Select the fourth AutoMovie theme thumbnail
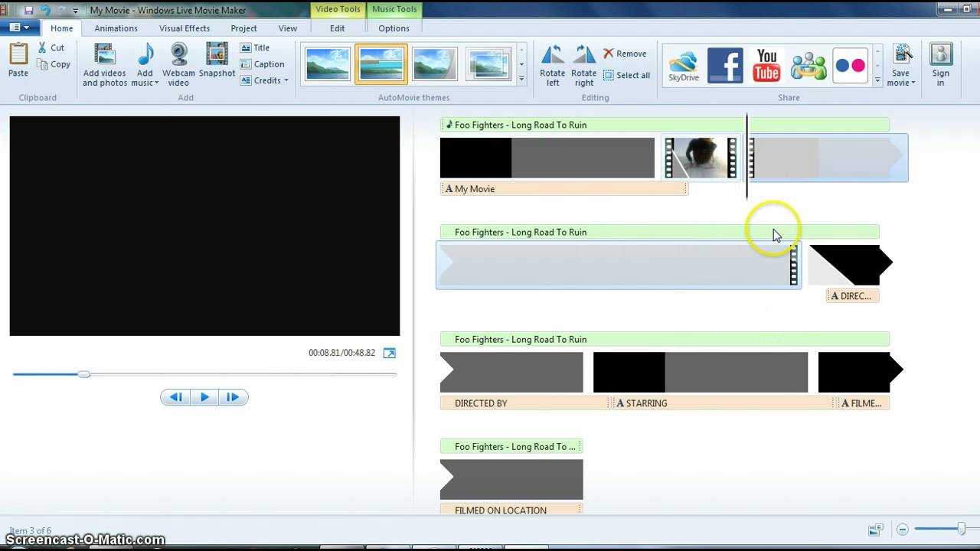 click(488, 64)
